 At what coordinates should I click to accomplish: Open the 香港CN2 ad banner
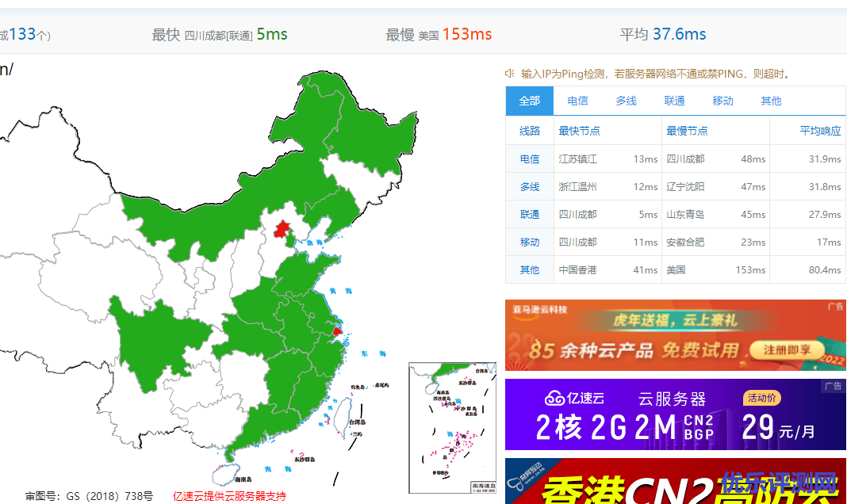(x=675, y=481)
